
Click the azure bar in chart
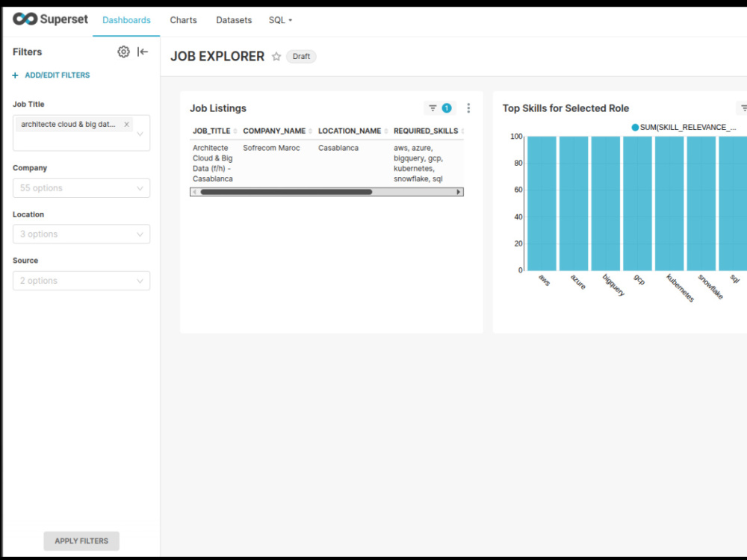tap(574, 203)
